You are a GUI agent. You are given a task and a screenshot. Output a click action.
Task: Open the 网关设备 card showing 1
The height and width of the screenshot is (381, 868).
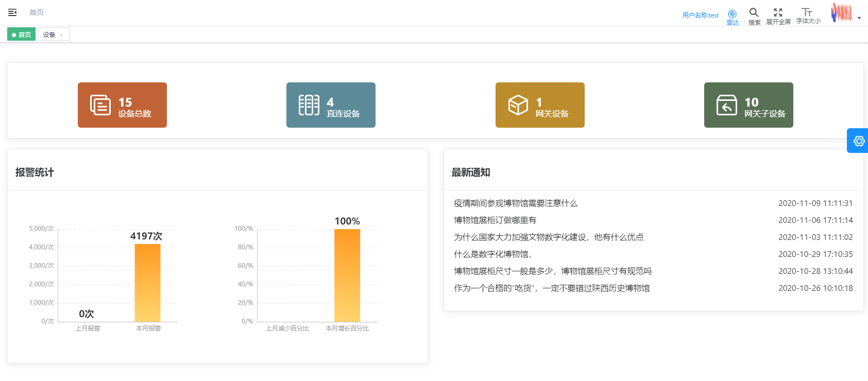tap(540, 105)
